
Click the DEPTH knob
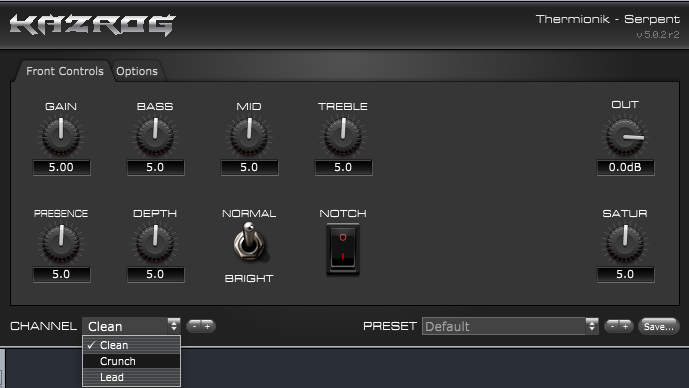155,243
